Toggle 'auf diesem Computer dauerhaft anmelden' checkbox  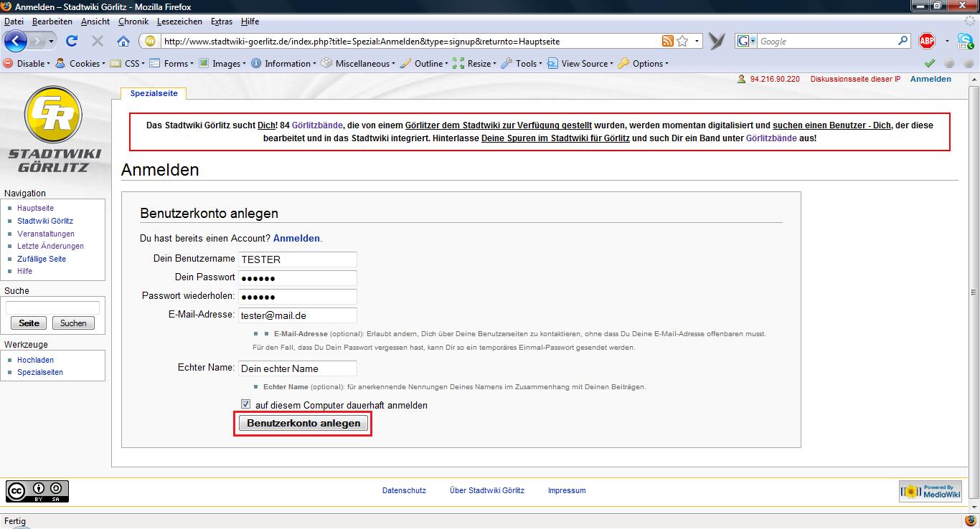(246, 404)
